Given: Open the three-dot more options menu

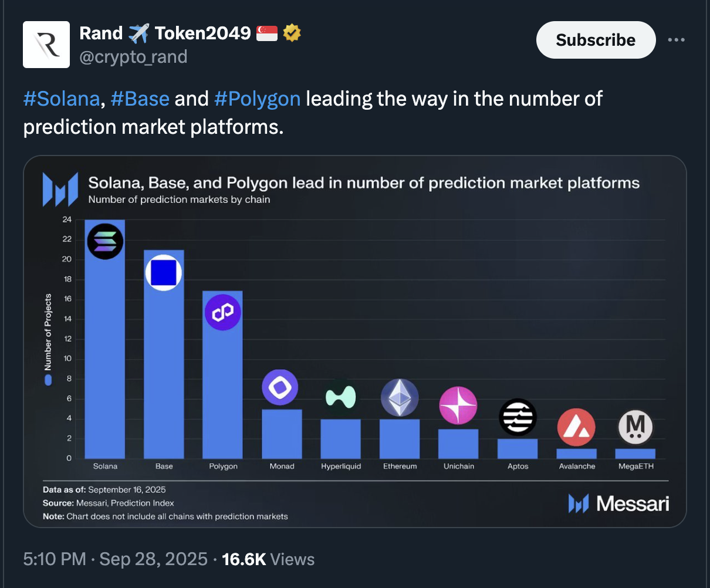Looking at the screenshot, I should 676,40.
